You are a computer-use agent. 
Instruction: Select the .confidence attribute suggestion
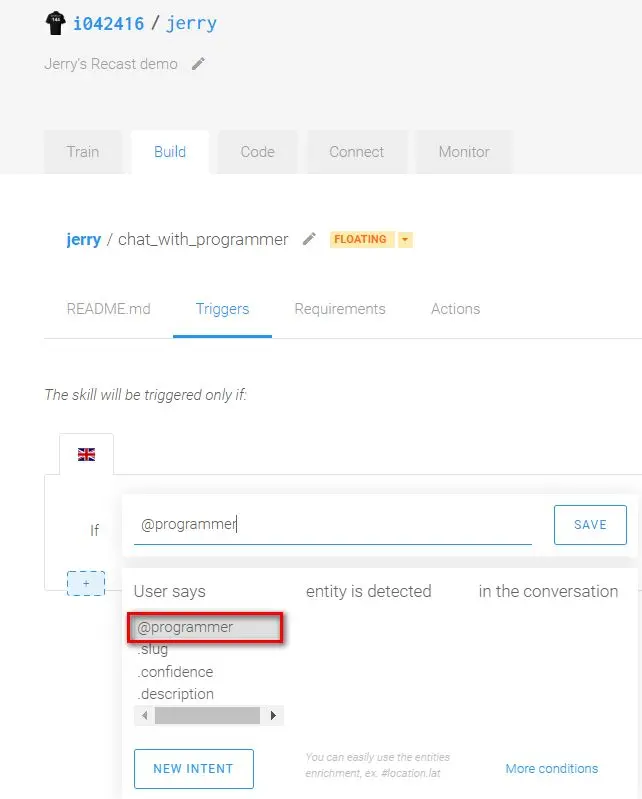point(175,672)
